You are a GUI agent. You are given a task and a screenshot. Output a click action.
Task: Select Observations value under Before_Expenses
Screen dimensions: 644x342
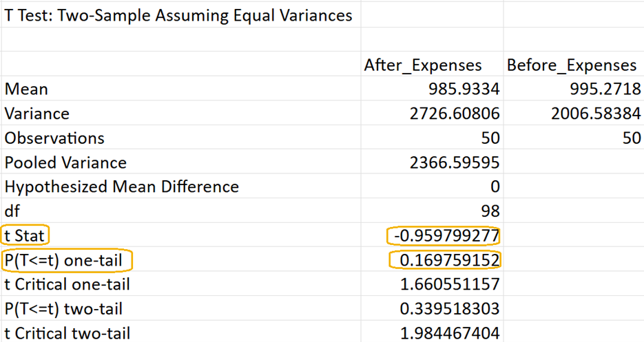[631, 138]
